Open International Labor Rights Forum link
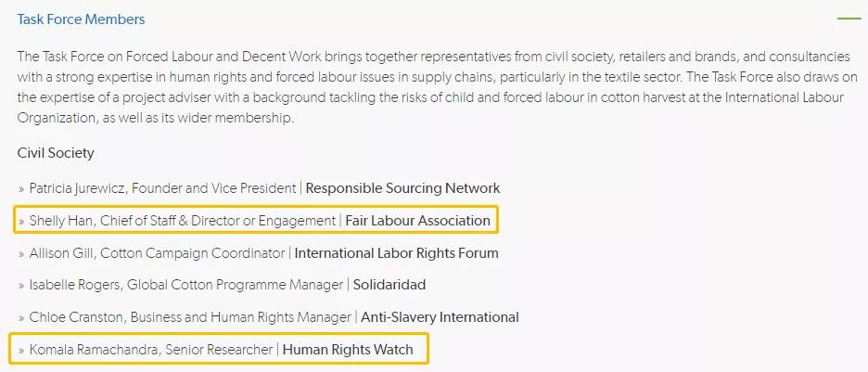Viewport: 868px width, 372px height. click(x=396, y=253)
